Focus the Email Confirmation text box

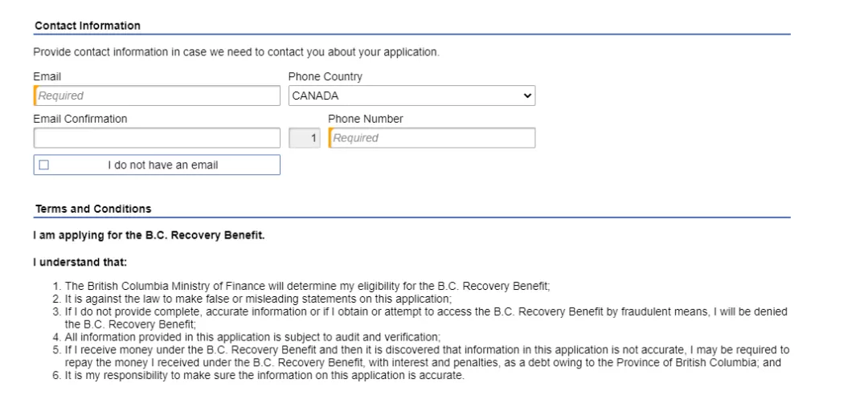point(157,138)
